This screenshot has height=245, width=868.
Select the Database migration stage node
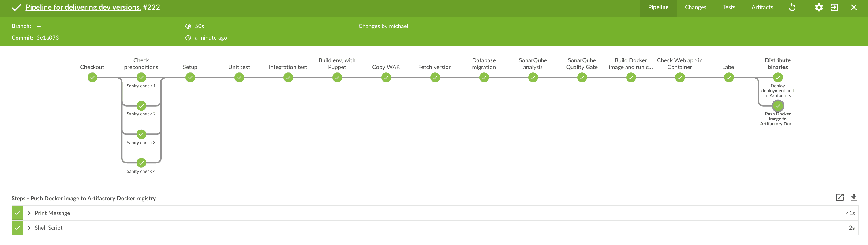484,78
